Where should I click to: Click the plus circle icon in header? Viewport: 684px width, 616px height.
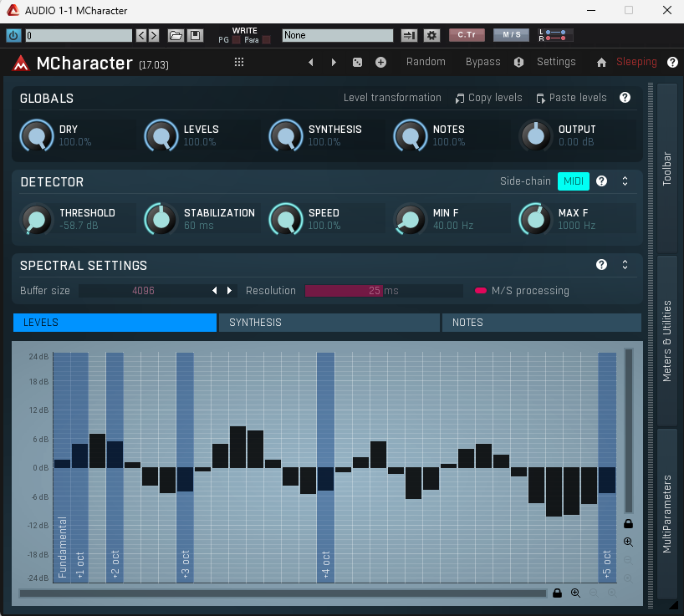(380, 63)
